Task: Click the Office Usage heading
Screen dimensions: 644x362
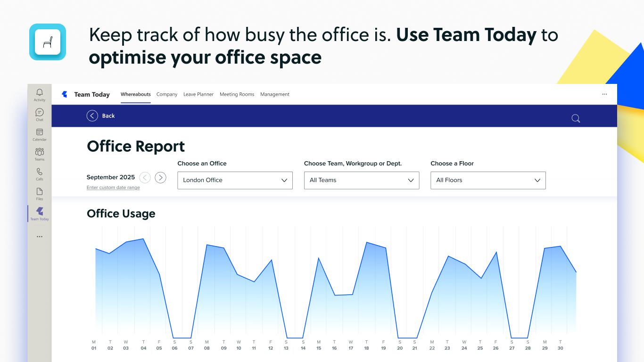Action: coord(121,214)
